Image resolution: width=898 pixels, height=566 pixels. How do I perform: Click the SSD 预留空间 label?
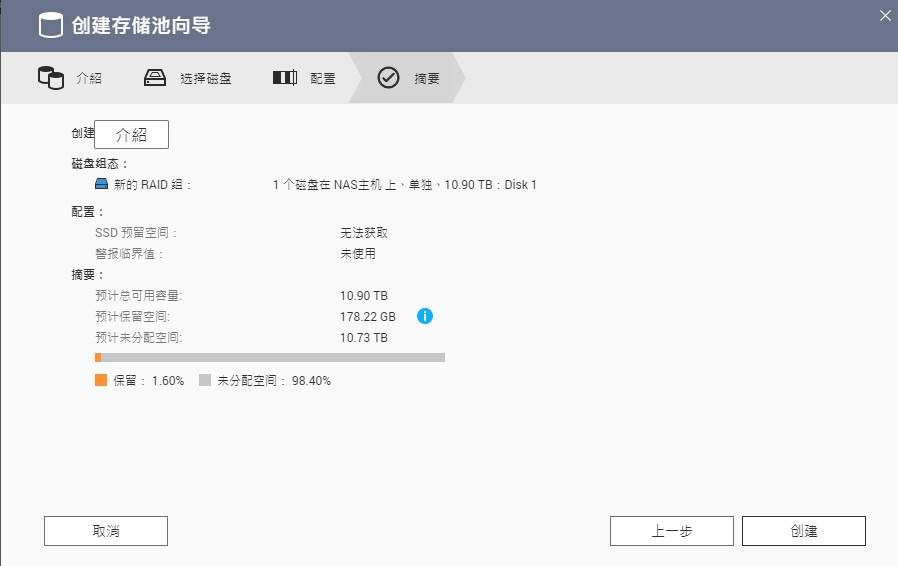click(x=136, y=233)
